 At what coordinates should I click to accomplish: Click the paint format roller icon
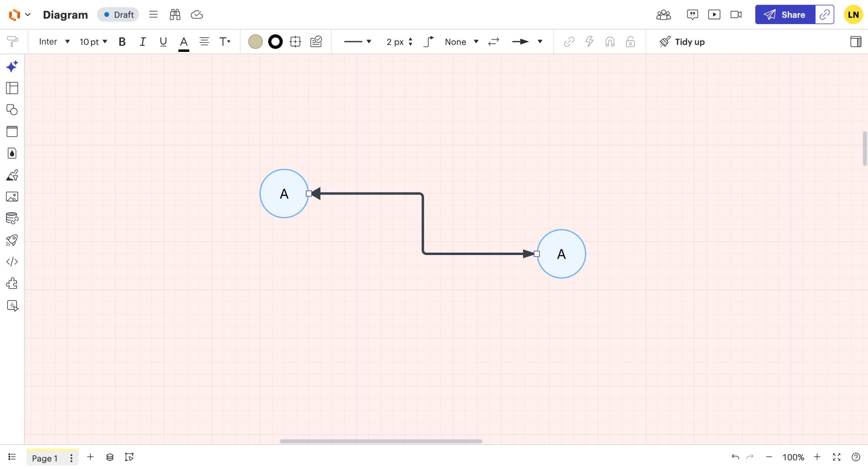(13, 42)
